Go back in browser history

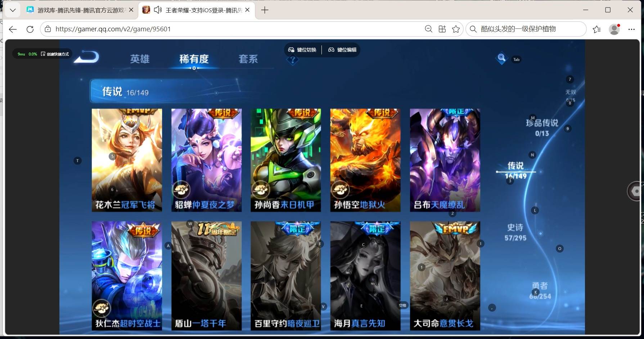(13, 29)
